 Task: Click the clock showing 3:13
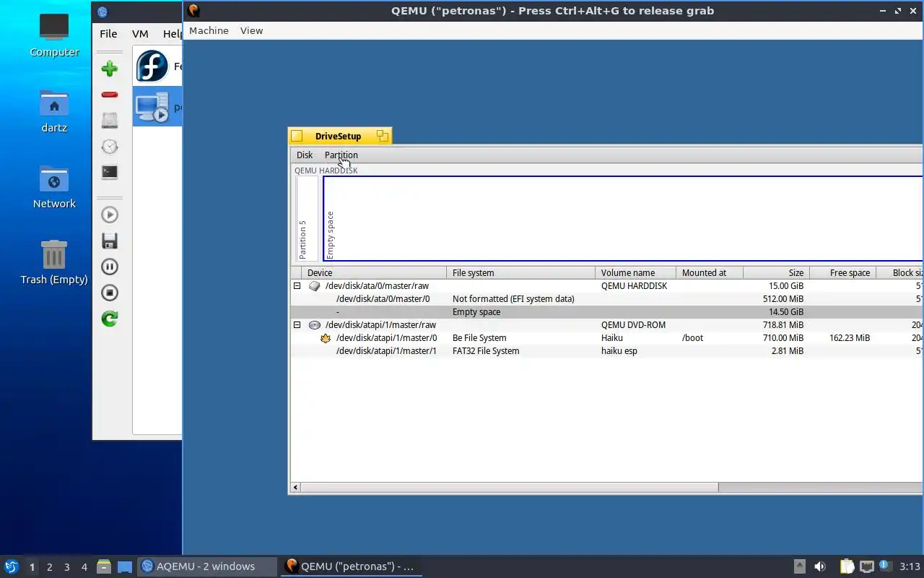(910, 566)
